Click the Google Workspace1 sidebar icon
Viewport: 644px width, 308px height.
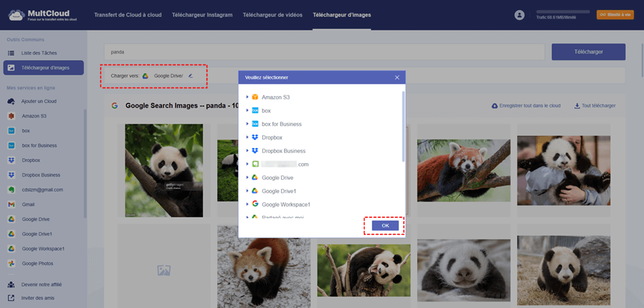[12, 249]
